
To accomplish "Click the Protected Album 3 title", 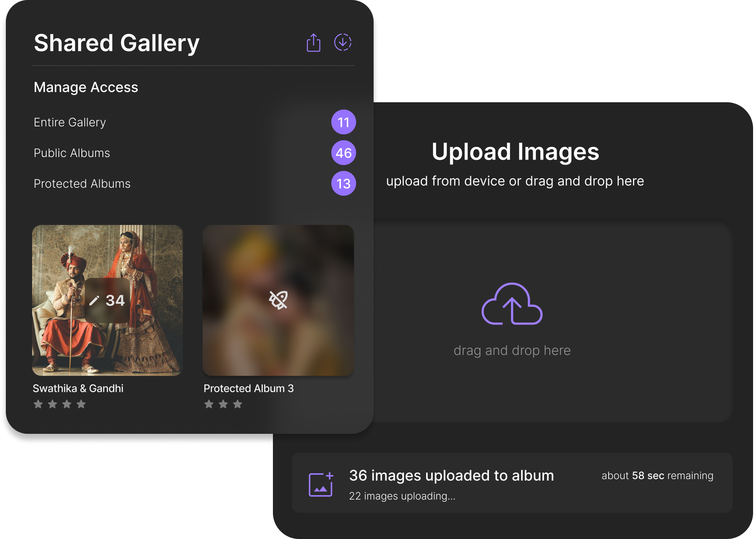I will pyautogui.click(x=248, y=388).
